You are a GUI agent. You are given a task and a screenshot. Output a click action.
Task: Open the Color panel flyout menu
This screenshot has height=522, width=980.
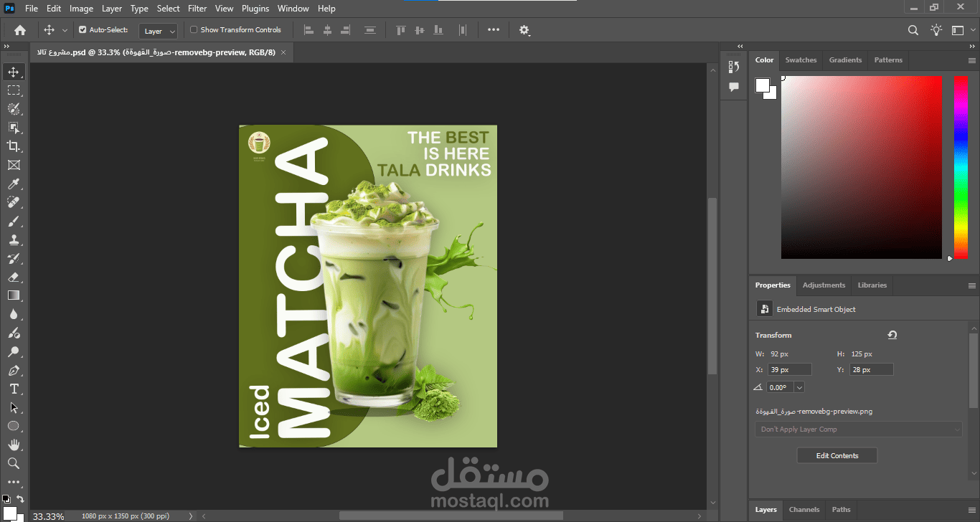972,60
